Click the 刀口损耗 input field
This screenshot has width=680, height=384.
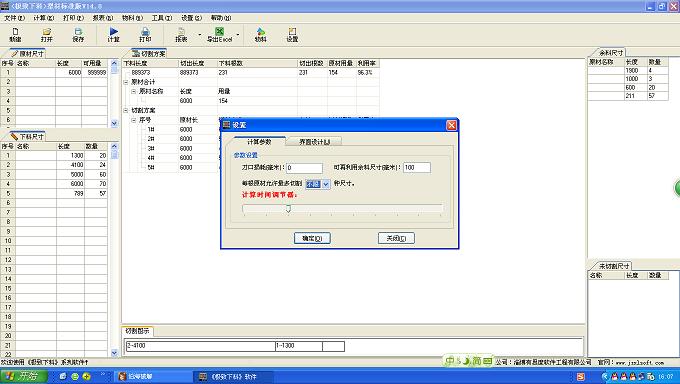(x=304, y=167)
